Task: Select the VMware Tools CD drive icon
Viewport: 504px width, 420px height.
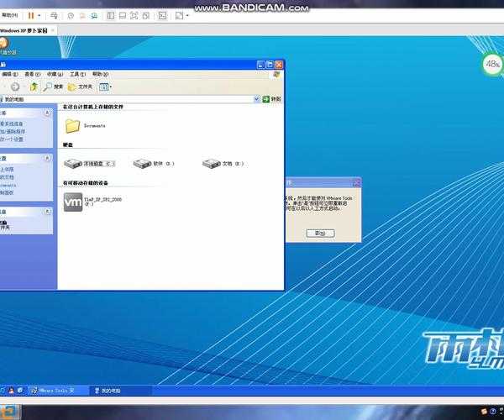Action: (72, 200)
